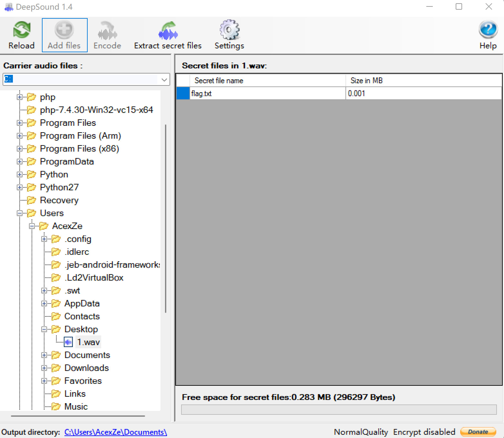Expand the Downloads folder node
The height and width of the screenshot is (438, 504).
(44, 368)
